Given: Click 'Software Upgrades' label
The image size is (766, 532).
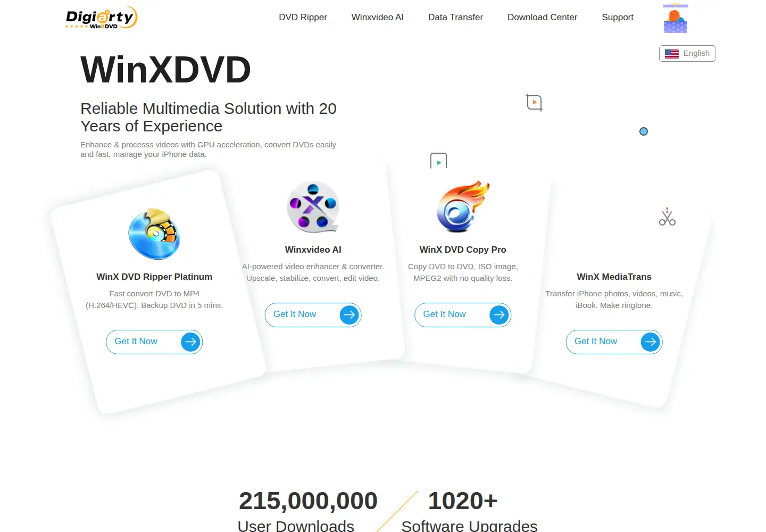Looking at the screenshot, I should click(469, 526).
